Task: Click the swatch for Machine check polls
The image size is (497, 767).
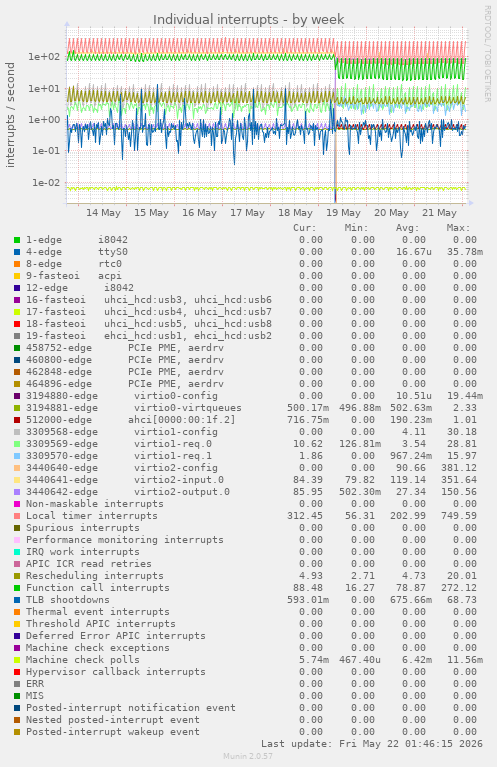Action: pyautogui.click(x=17, y=660)
